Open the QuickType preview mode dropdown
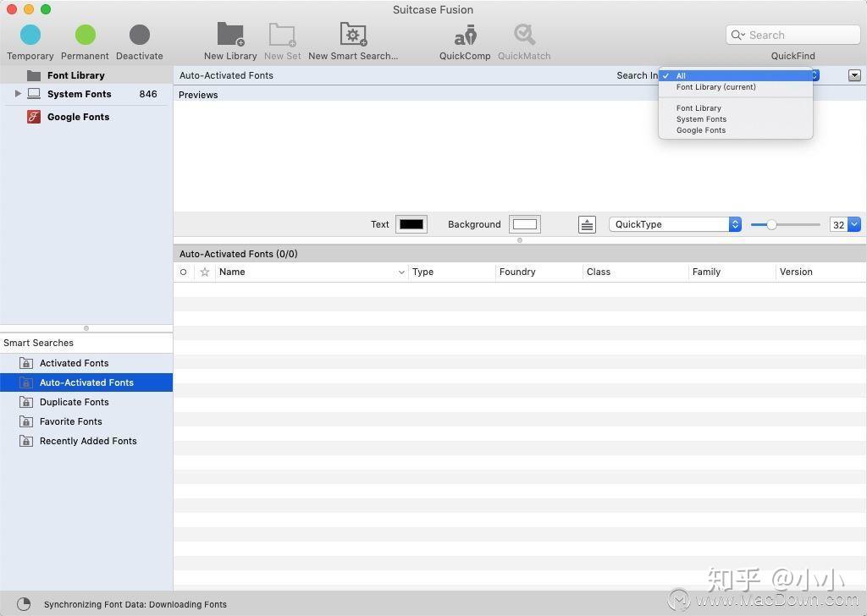The width and height of the screenshot is (867, 616). [673, 224]
